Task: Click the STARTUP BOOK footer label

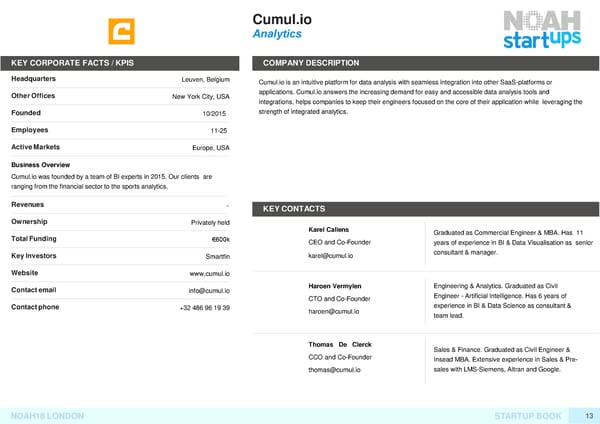Action: (528, 414)
